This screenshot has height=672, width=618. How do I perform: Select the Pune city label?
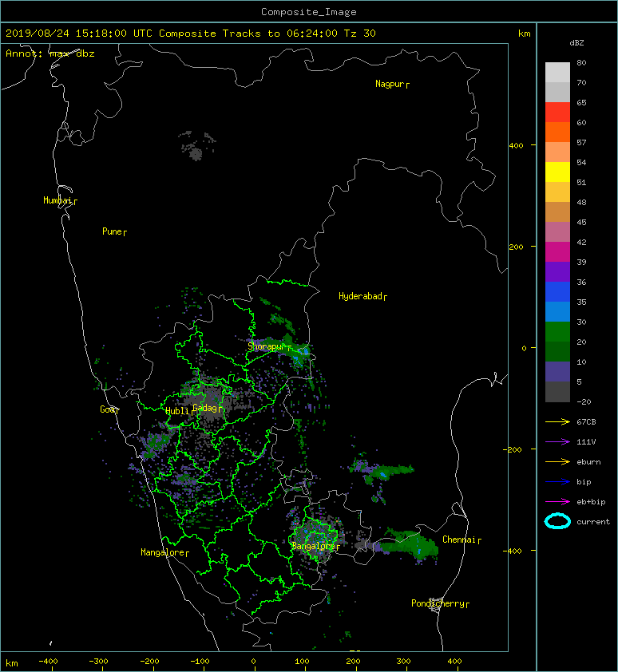click(114, 232)
